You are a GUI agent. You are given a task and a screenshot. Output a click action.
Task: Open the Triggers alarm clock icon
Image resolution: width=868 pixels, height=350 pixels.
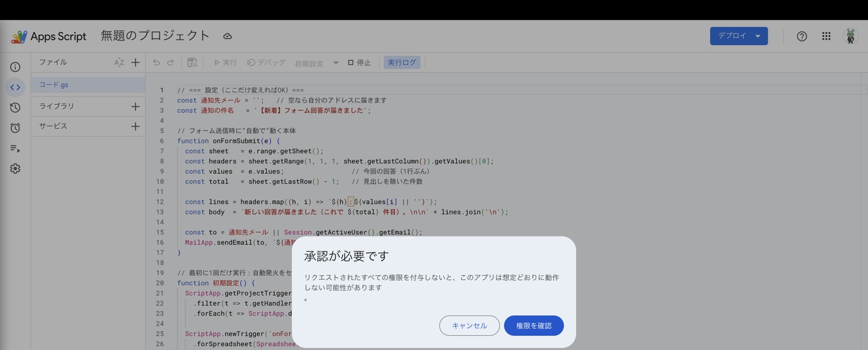coord(15,128)
